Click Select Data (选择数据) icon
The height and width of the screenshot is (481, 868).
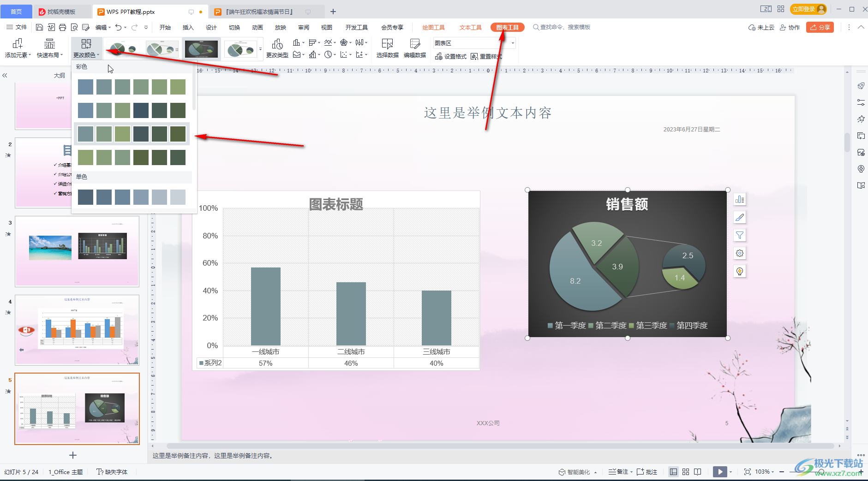387,48
